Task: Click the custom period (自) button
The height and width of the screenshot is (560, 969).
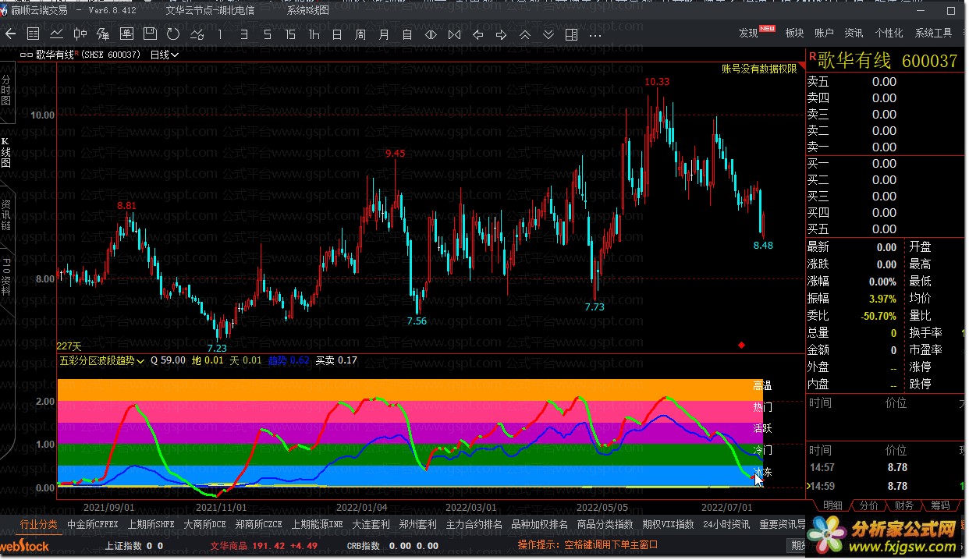Action: (407, 34)
